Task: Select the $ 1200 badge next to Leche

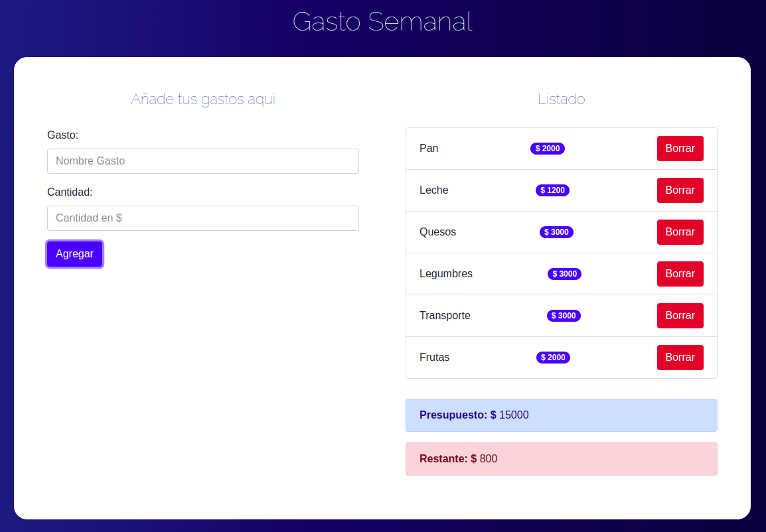Action: [x=552, y=190]
